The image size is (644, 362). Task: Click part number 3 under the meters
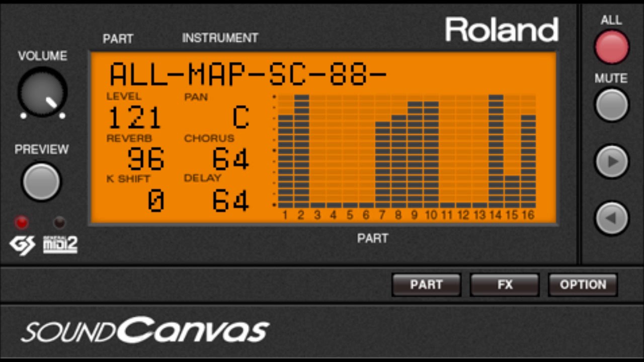click(x=317, y=216)
